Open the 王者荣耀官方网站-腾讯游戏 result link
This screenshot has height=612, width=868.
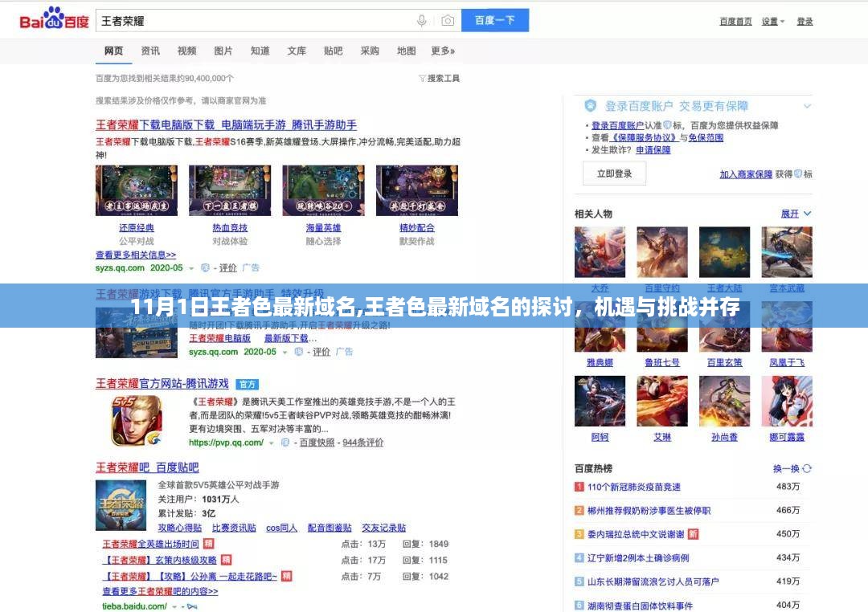(162, 384)
